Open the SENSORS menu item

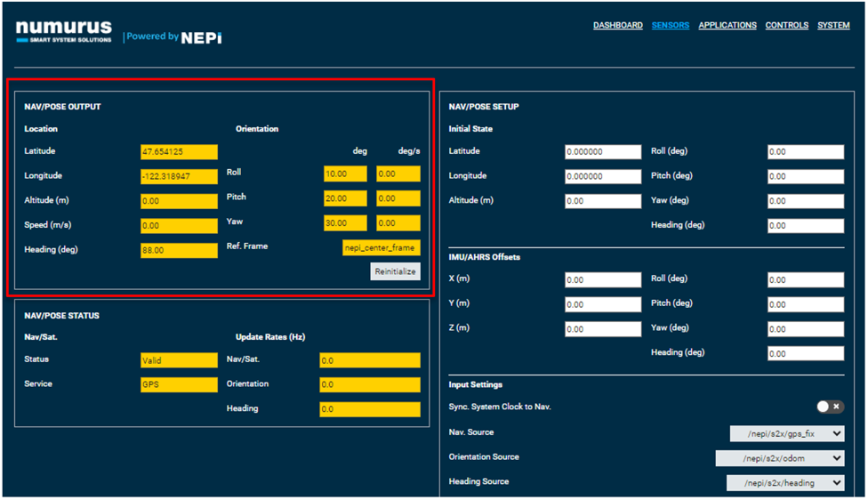click(671, 26)
